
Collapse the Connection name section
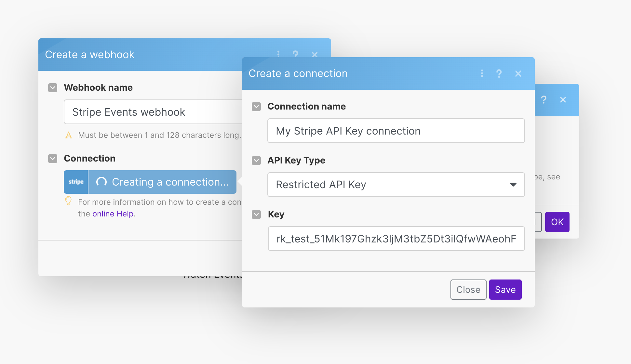256,107
